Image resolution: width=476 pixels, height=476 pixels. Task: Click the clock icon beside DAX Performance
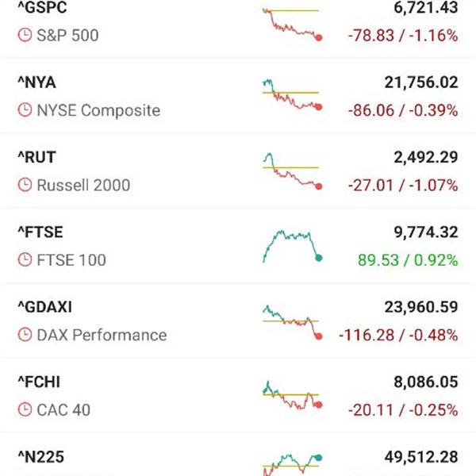click(x=25, y=335)
